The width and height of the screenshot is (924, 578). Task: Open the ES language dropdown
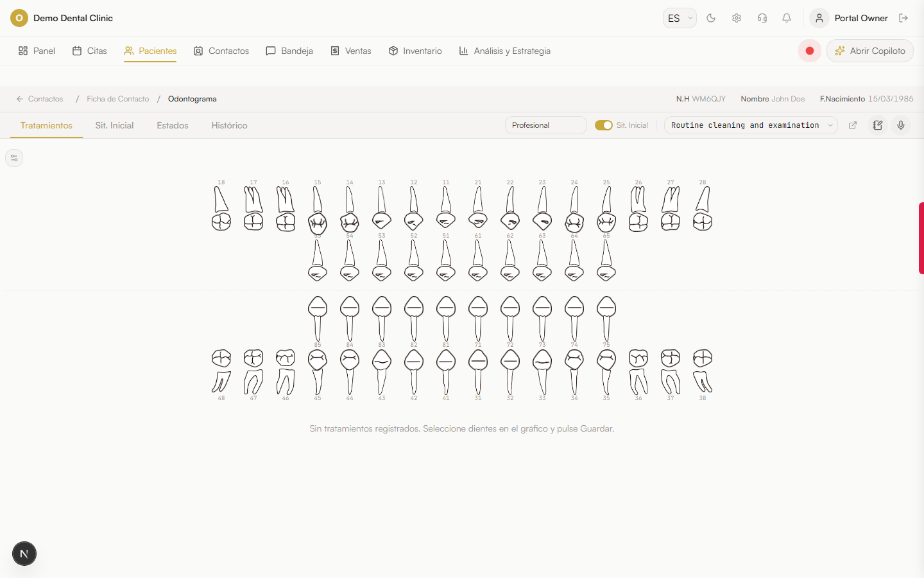[x=680, y=18]
